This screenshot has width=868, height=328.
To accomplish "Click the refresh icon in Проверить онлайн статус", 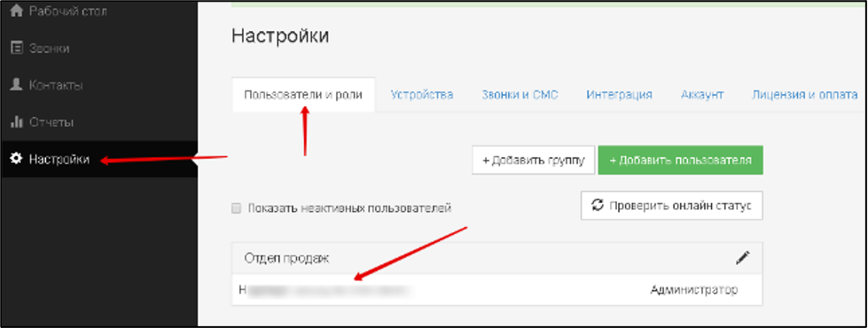I will [x=598, y=205].
